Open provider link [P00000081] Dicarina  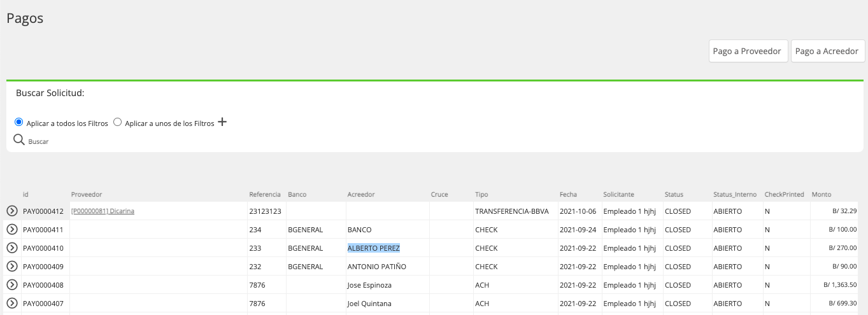click(103, 211)
